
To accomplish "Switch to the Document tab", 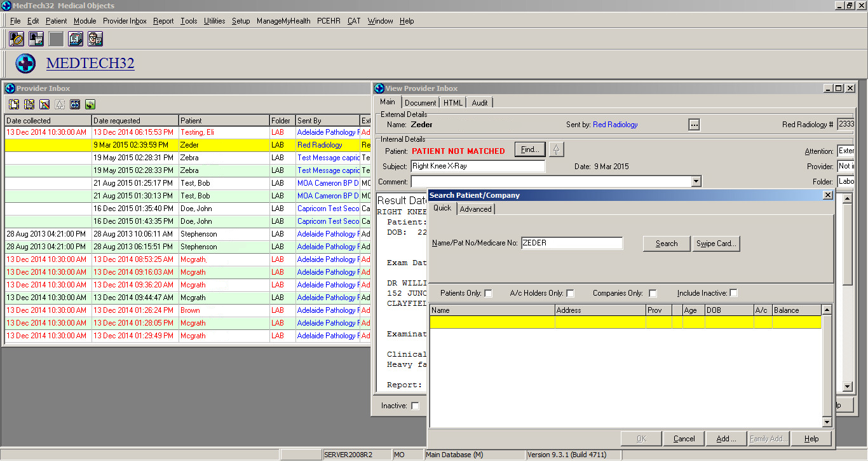I will pyautogui.click(x=420, y=102).
